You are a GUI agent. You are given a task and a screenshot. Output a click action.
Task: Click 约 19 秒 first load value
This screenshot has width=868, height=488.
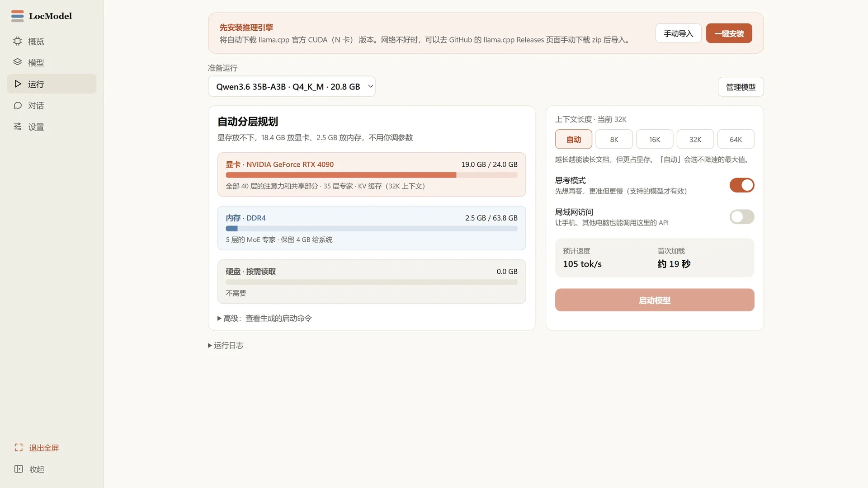[674, 264]
